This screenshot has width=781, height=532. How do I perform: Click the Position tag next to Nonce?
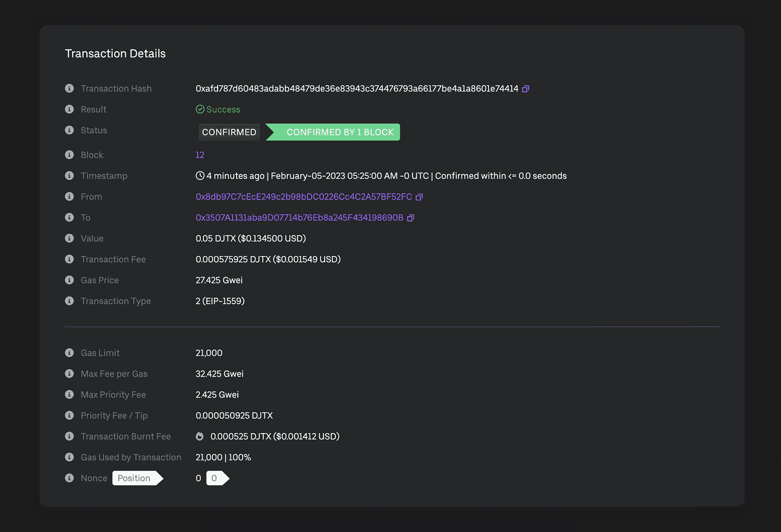135,478
